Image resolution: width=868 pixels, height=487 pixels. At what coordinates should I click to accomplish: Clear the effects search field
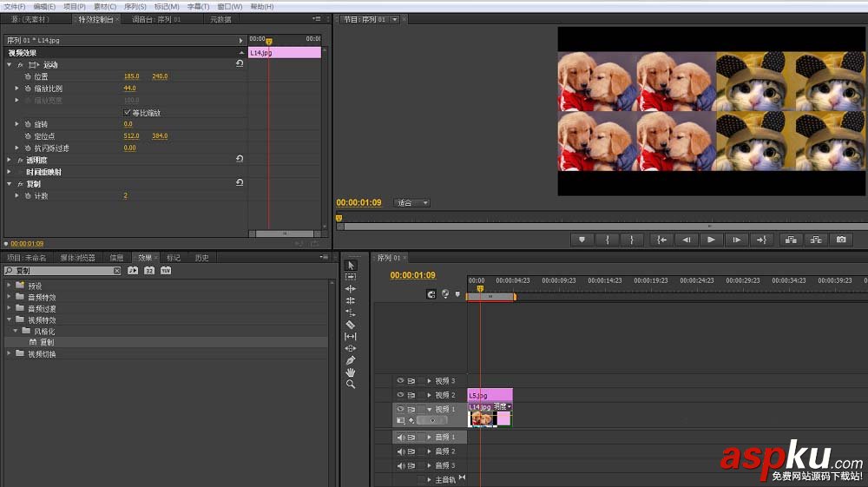pos(117,271)
